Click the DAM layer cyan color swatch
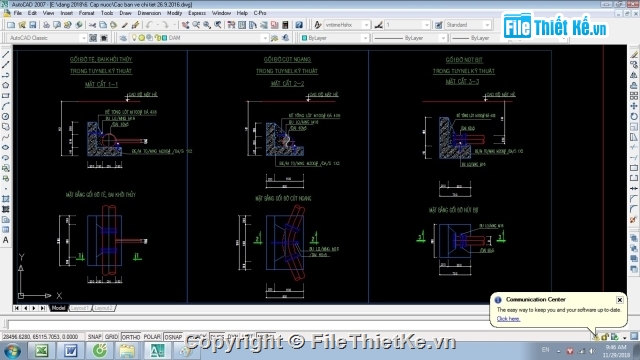This screenshot has width=640, height=360. click(164, 38)
